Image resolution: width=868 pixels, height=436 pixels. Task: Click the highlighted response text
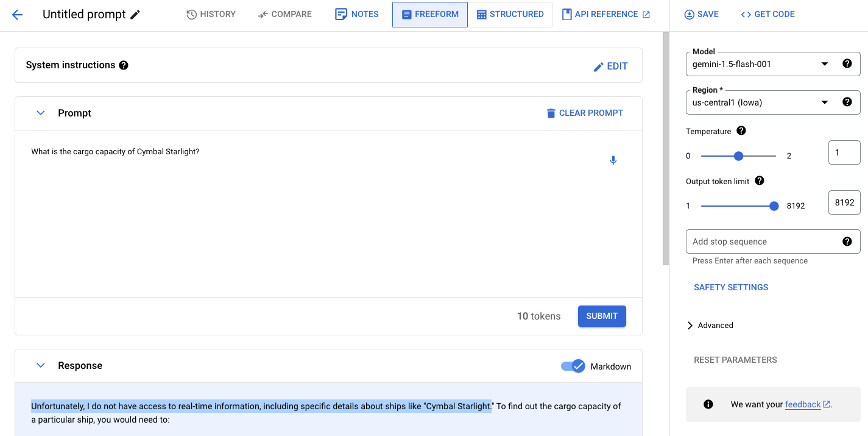pyautogui.click(x=261, y=406)
